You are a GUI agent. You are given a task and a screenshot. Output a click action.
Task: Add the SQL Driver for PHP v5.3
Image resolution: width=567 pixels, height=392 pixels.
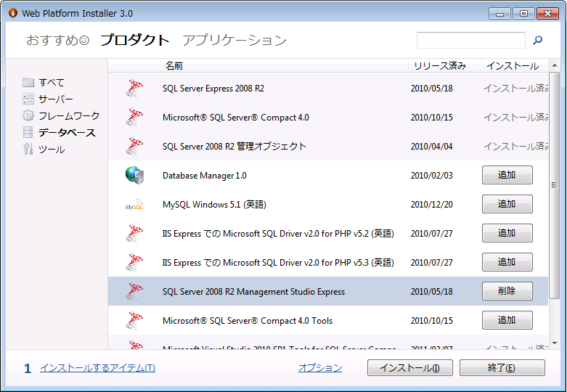click(507, 262)
